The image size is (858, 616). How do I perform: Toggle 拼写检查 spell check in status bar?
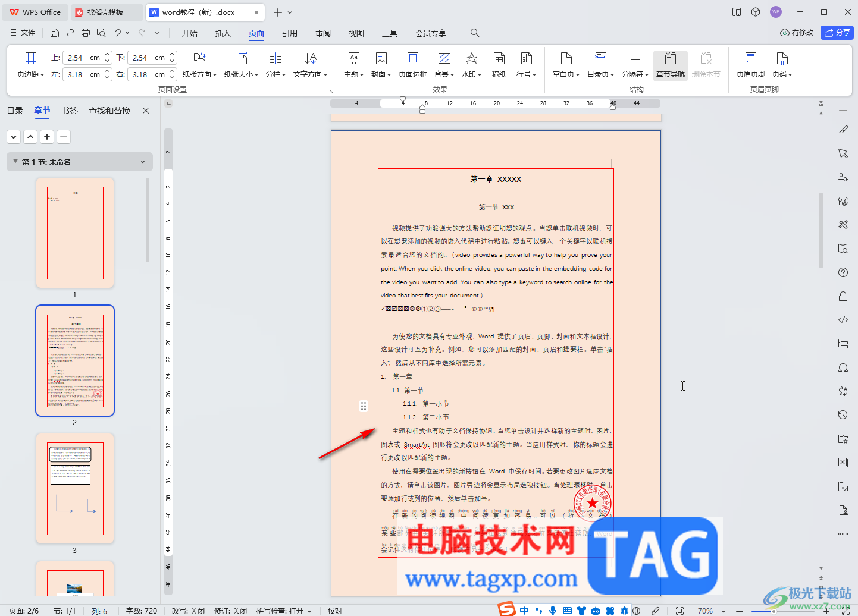click(284, 611)
